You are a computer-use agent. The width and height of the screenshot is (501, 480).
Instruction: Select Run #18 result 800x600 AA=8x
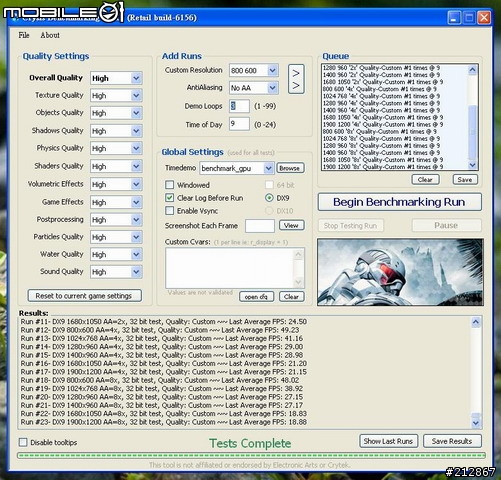click(x=160, y=380)
